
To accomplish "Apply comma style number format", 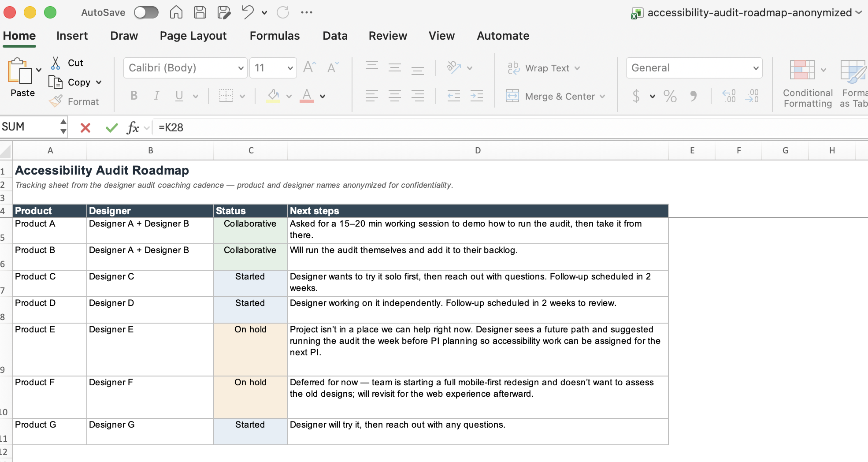I will pyautogui.click(x=694, y=96).
